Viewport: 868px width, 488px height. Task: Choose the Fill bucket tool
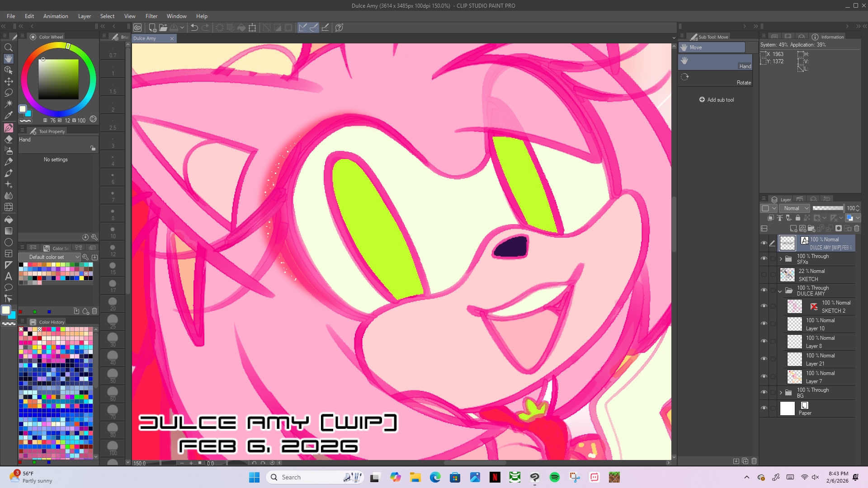click(9, 220)
